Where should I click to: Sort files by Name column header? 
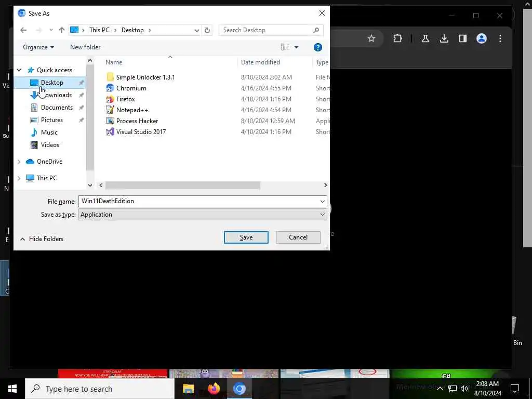tap(114, 62)
